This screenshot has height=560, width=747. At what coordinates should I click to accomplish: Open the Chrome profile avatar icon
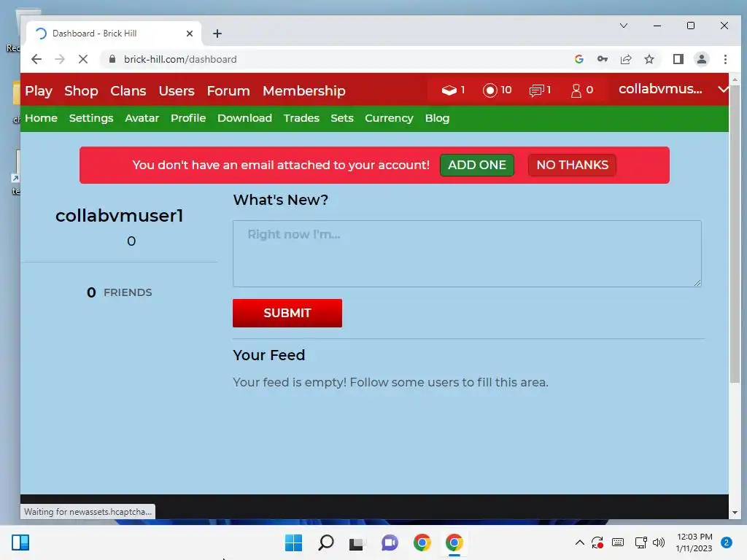click(x=701, y=59)
